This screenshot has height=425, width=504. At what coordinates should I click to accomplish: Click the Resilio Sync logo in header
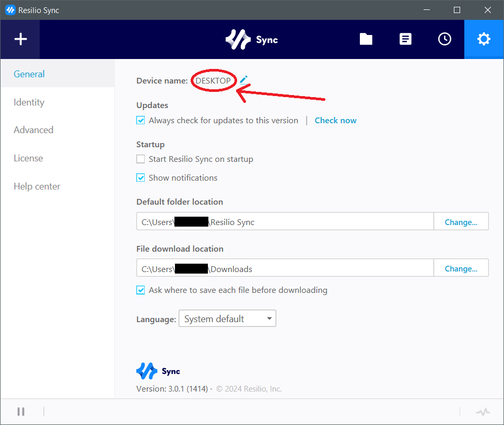point(252,40)
